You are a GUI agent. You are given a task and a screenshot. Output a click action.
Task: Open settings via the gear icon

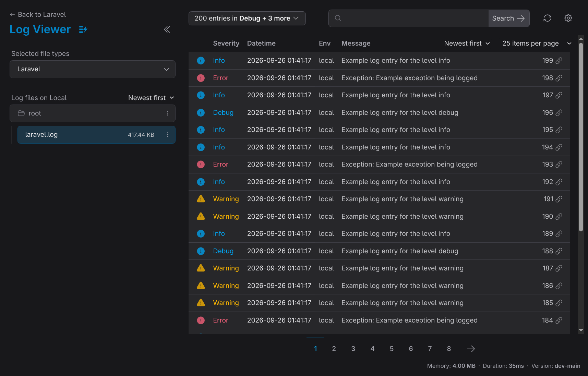tap(568, 18)
